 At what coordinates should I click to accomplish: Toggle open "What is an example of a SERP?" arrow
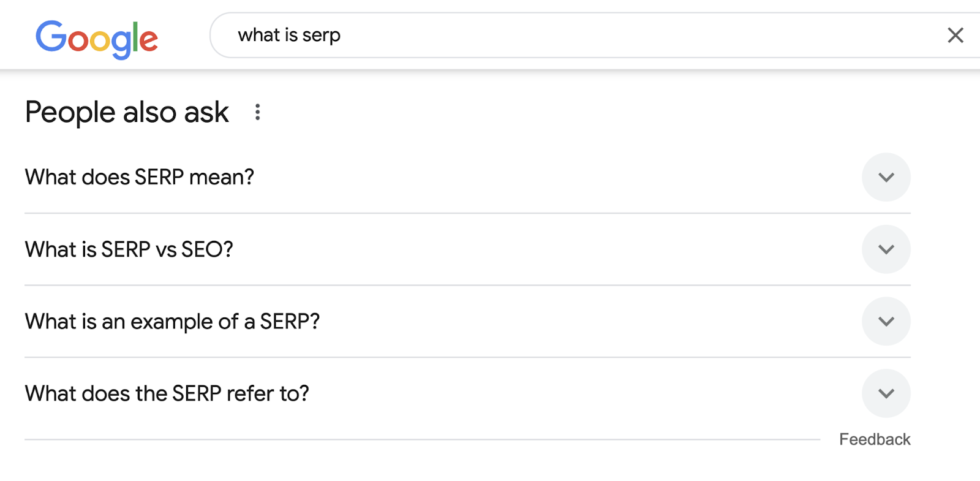pos(886,321)
